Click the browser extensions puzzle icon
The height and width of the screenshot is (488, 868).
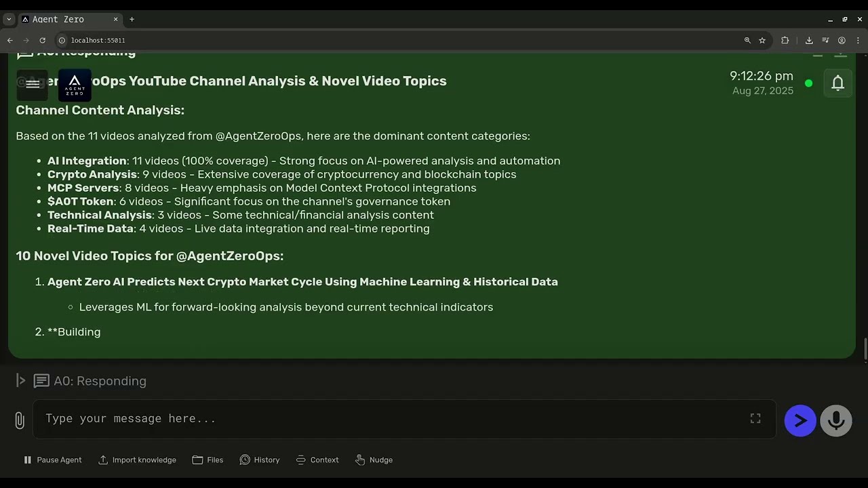click(785, 41)
